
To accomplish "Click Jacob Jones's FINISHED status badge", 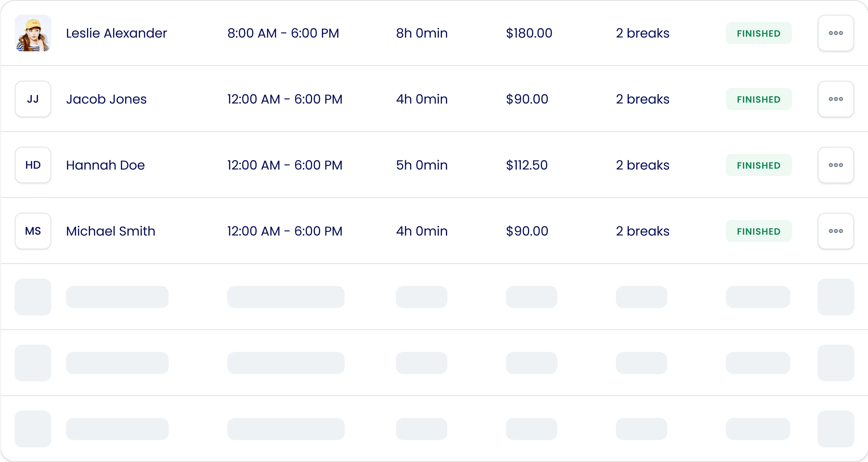I will click(758, 99).
